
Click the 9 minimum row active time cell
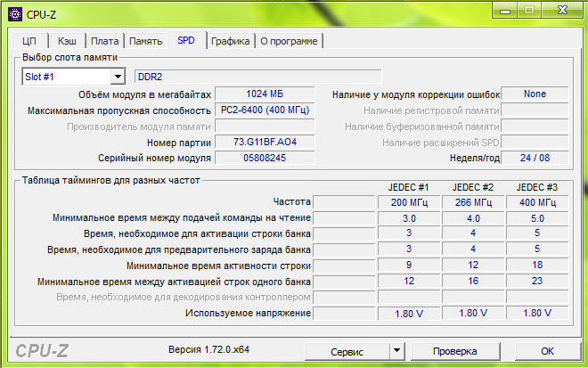coord(409,265)
